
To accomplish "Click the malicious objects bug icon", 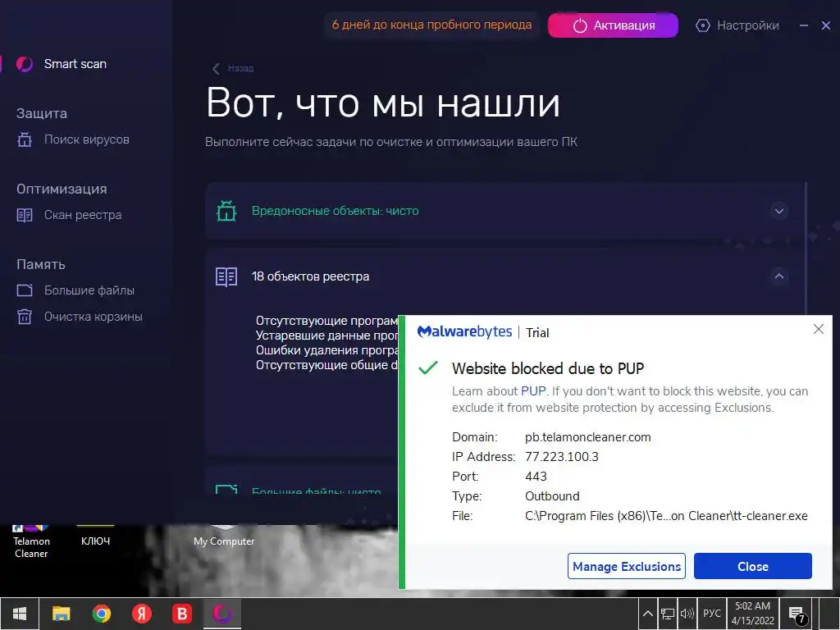I will 226,211.
